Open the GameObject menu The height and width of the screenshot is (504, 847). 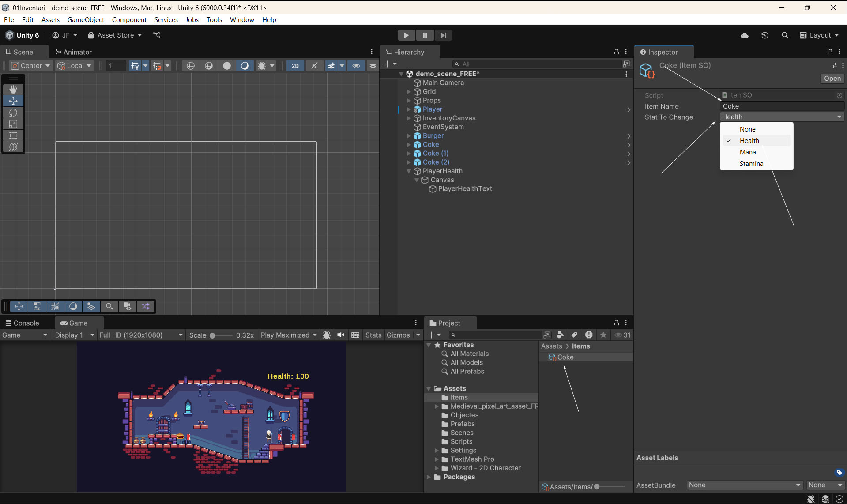click(x=86, y=20)
